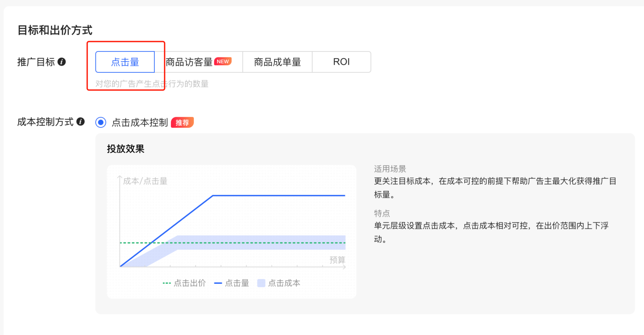Image resolution: width=644 pixels, height=335 pixels.
Task: Click the 预算 axis label
Action: coord(337,260)
